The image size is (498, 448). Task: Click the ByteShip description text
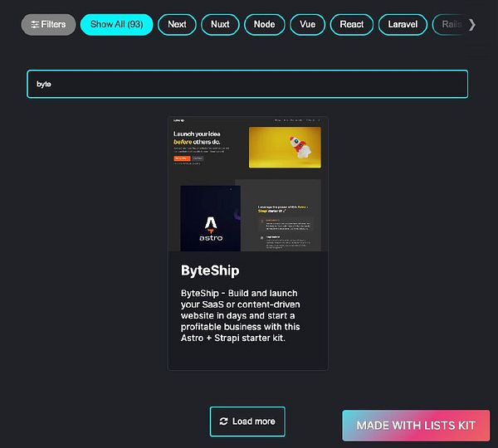pyautogui.click(x=241, y=315)
